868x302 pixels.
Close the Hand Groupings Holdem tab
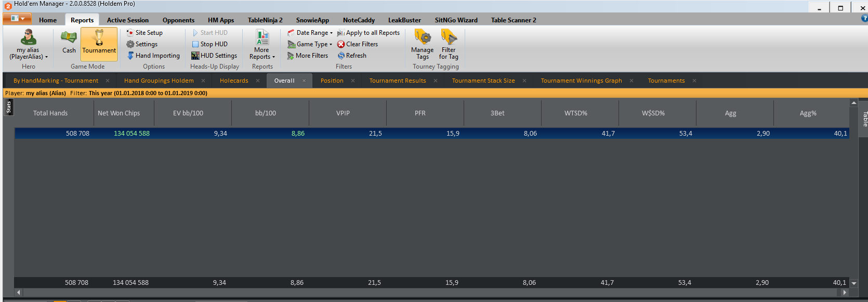(203, 81)
